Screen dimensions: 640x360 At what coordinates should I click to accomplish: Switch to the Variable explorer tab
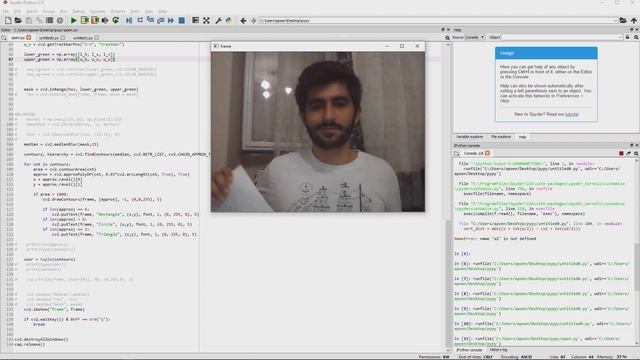(x=469, y=137)
